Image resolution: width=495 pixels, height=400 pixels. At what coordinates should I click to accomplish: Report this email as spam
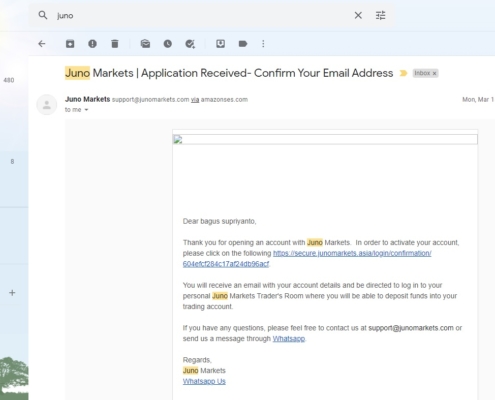pos(92,44)
